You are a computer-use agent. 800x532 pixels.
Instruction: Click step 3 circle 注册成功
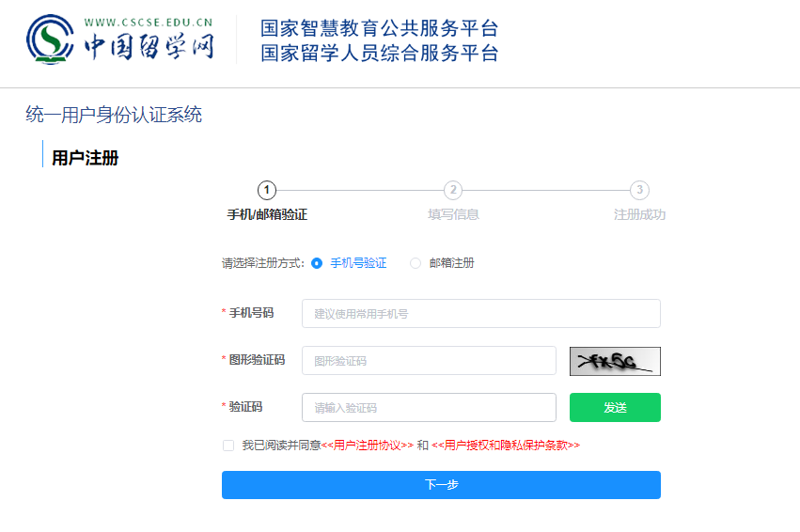point(639,190)
